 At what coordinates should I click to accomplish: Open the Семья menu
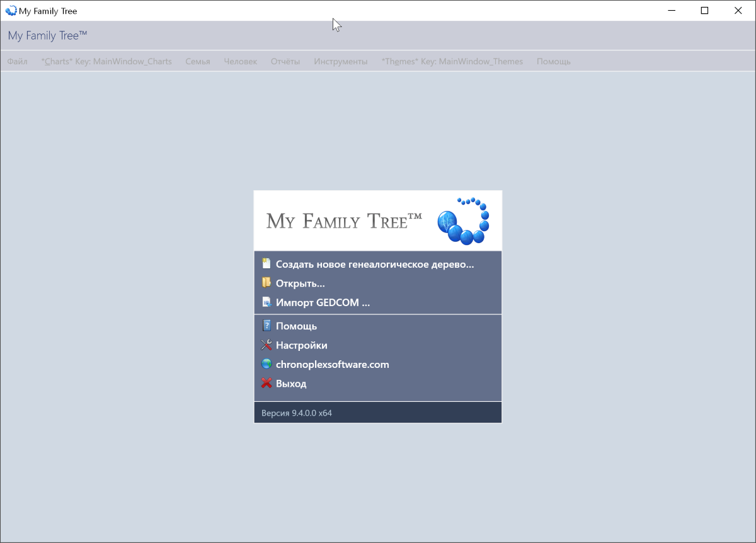coord(198,61)
